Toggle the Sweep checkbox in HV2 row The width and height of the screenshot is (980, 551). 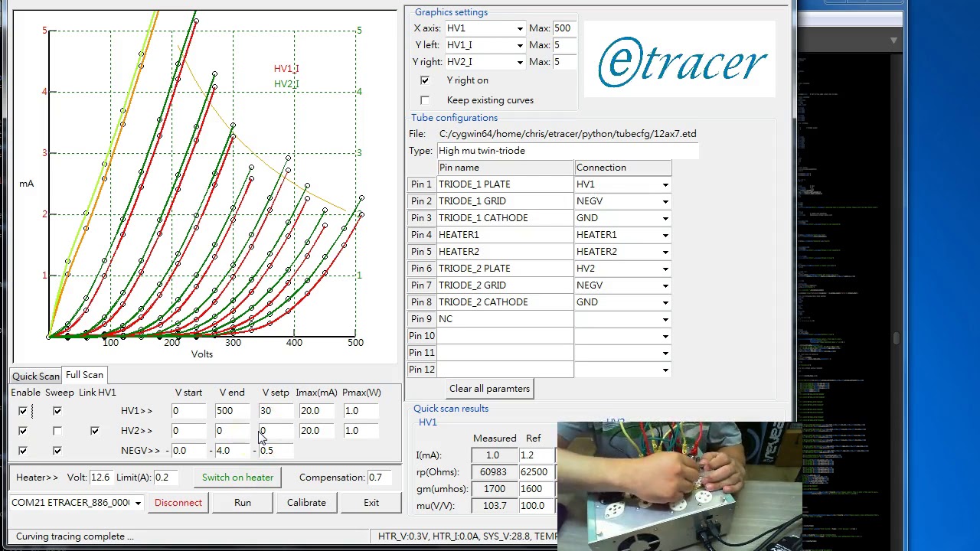pos(57,431)
